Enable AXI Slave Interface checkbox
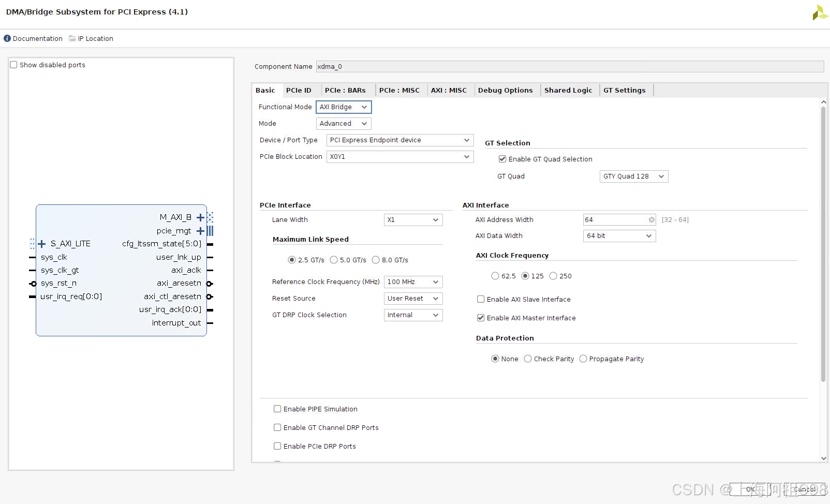830x504 pixels. click(481, 300)
